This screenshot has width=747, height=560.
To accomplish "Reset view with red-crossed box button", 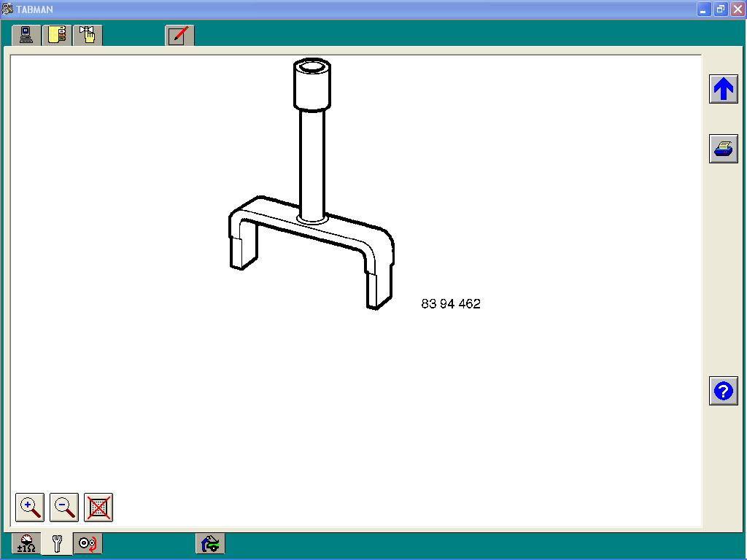I will [98, 507].
